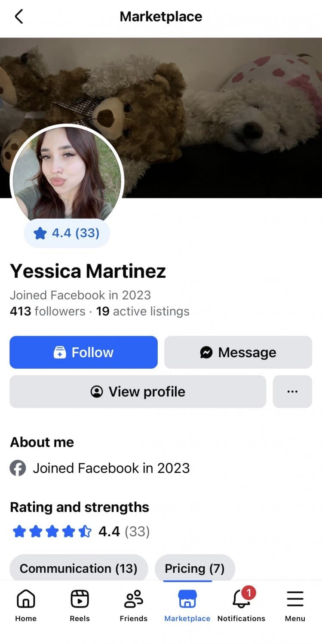The width and height of the screenshot is (322, 644).
Task: Open the three-dot more options button
Action: pos(292,392)
